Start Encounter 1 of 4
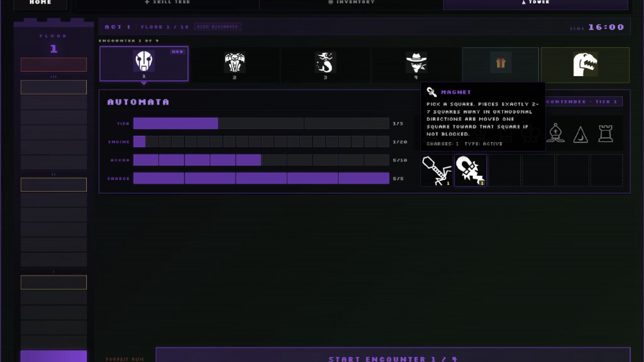This screenshot has width=644, height=362. 393,355
